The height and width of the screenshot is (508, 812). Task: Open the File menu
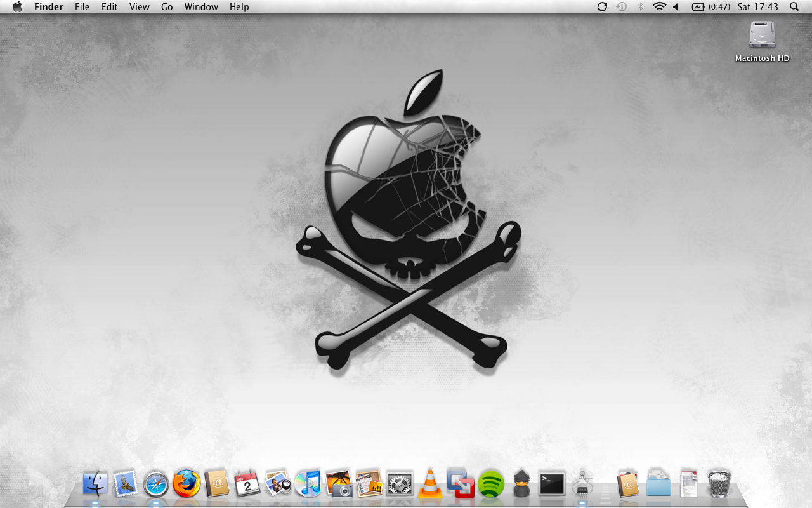(x=82, y=7)
